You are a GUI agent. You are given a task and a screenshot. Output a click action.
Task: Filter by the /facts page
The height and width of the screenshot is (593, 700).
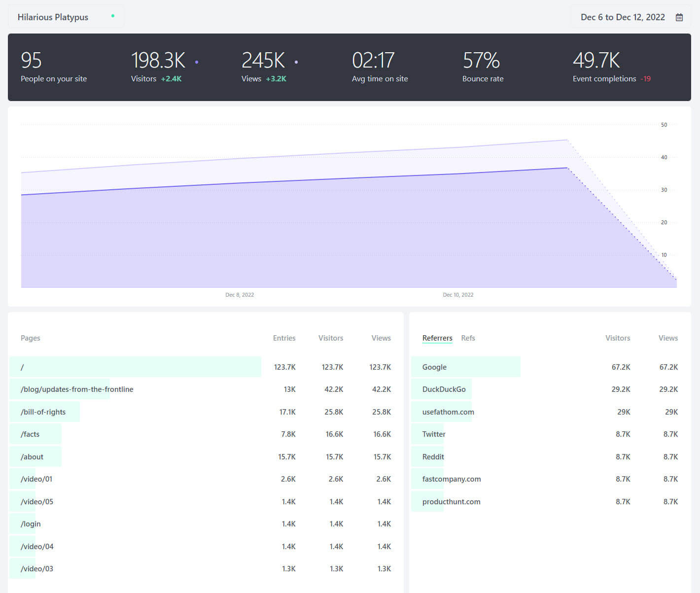[206, 434]
